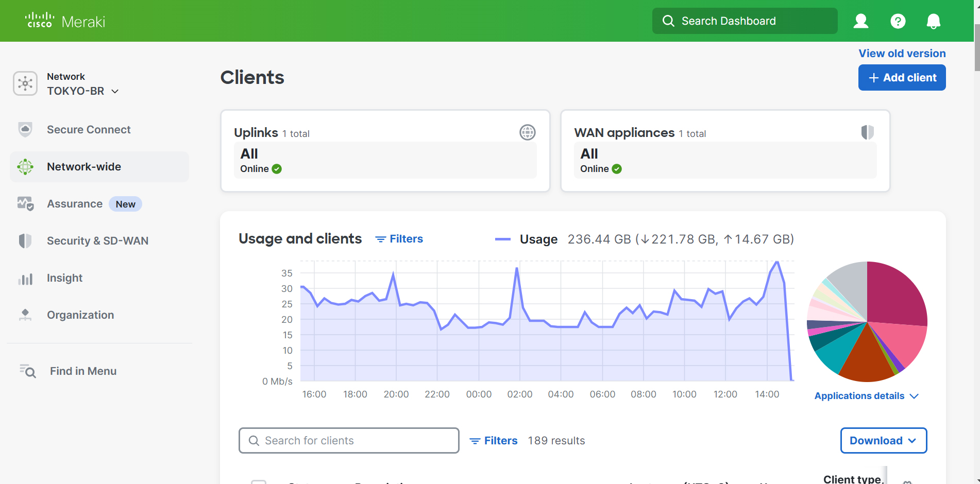This screenshot has height=484, width=980.
Task: Select Network-wide in the sidebar
Action: 84,167
